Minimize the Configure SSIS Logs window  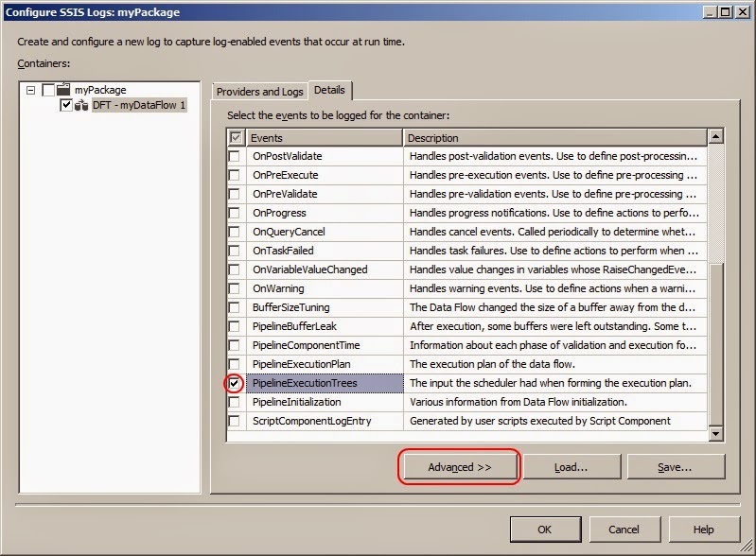[710, 11]
